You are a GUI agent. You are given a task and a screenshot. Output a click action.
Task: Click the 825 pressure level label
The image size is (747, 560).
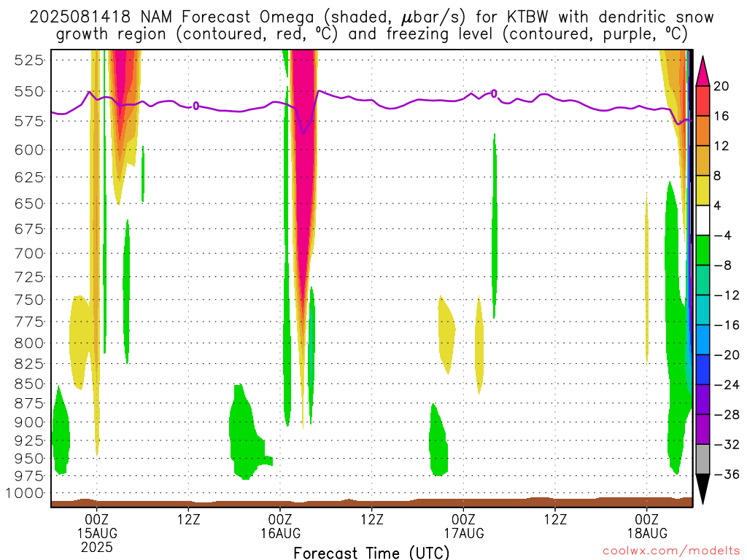coord(29,365)
